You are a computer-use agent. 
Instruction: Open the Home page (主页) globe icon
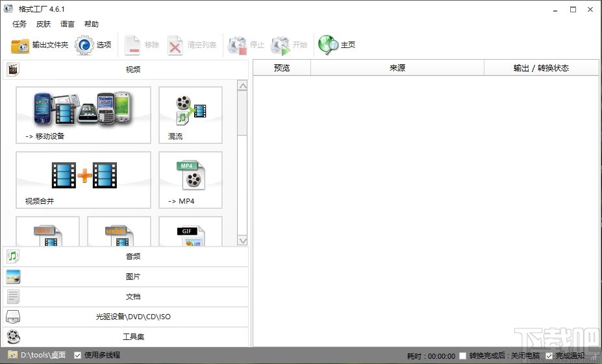click(328, 45)
